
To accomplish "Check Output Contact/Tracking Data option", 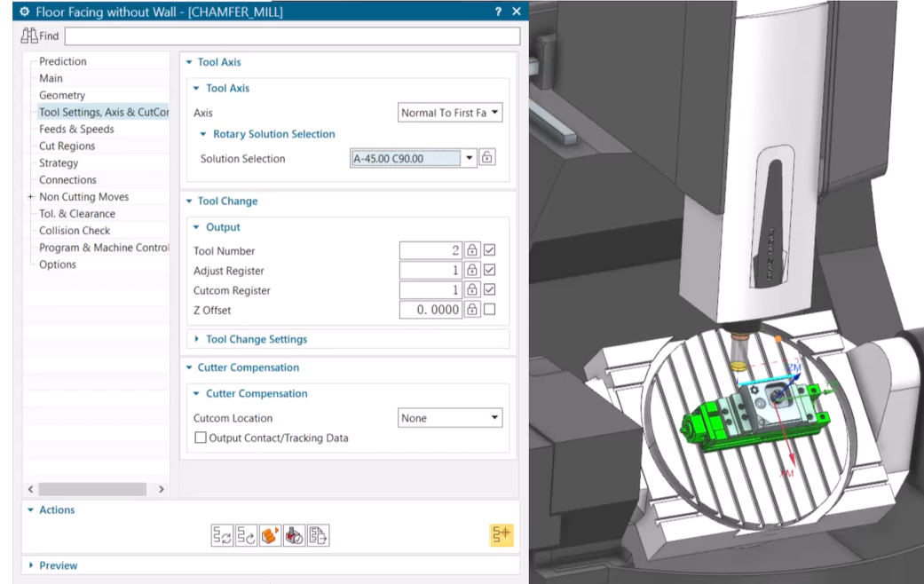I will tap(201, 438).
